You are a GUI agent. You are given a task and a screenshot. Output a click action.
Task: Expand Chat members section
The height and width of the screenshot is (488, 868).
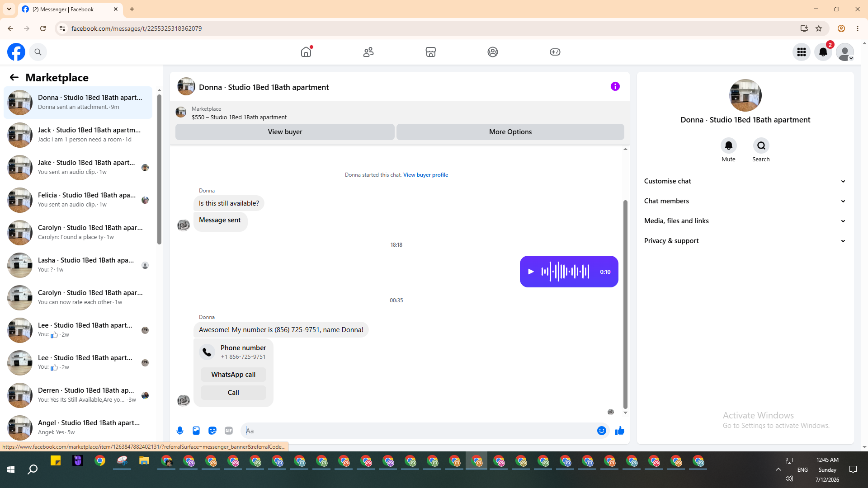(745, 201)
